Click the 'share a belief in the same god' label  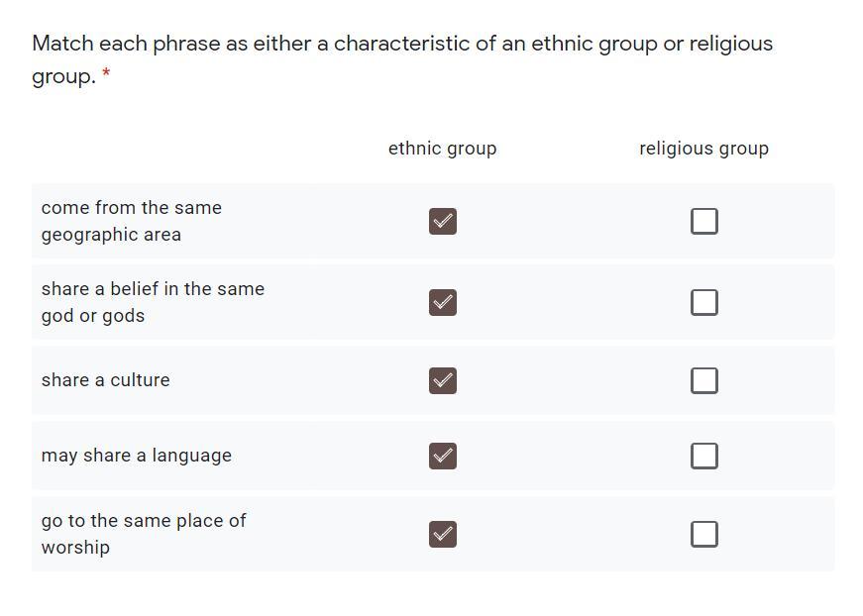[153, 302]
